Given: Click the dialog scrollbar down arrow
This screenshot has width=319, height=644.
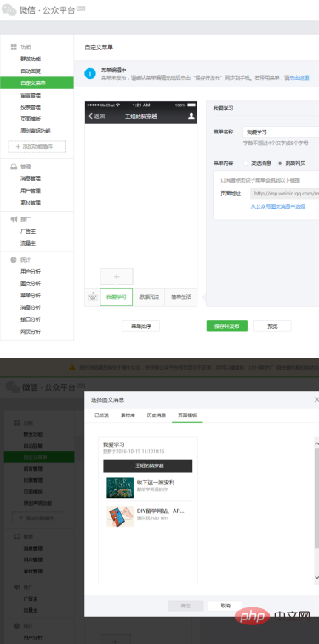Looking at the screenshot, I should (x=316, y=578).
